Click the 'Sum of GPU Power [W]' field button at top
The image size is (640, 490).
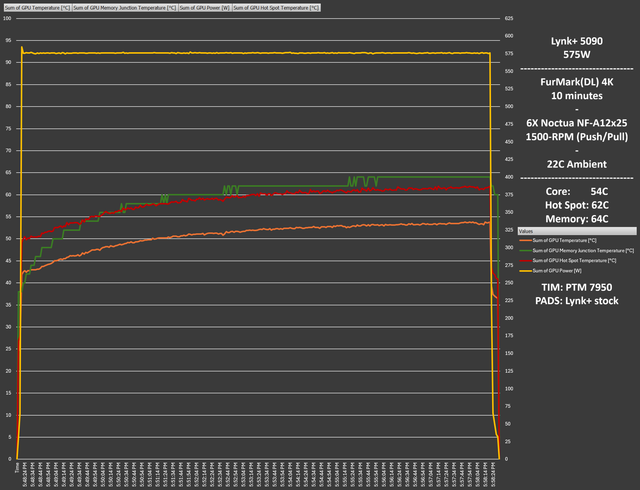pos(205,8)
